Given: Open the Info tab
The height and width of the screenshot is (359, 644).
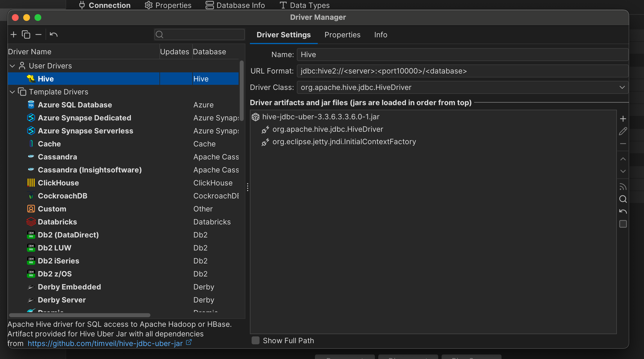Looking at the screenshot, I should pos(381,35).
